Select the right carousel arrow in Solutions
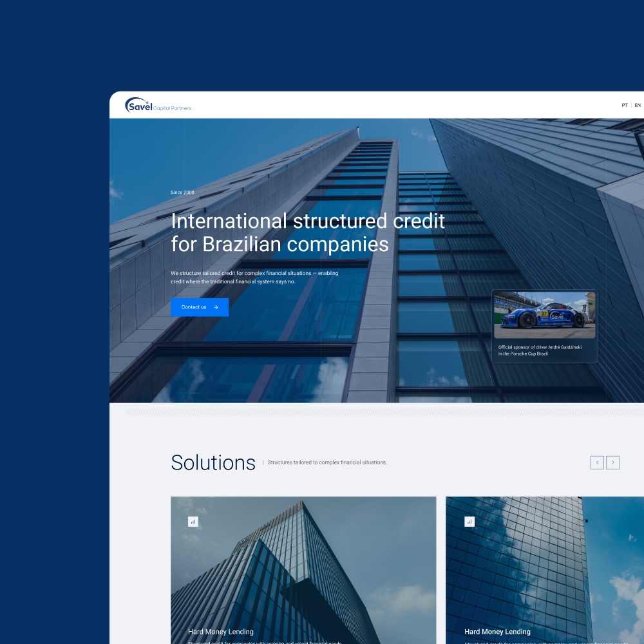 pyautogui.click(x=613, y=462)
